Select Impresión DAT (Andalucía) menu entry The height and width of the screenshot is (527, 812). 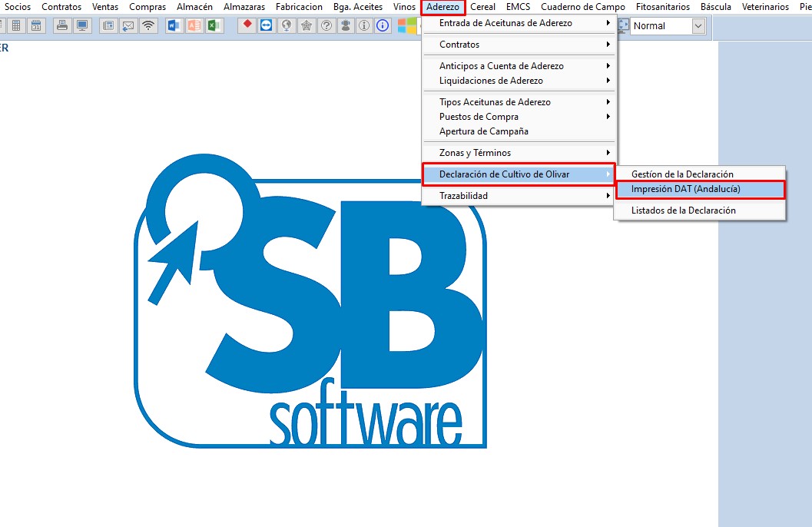click(685, 189)
